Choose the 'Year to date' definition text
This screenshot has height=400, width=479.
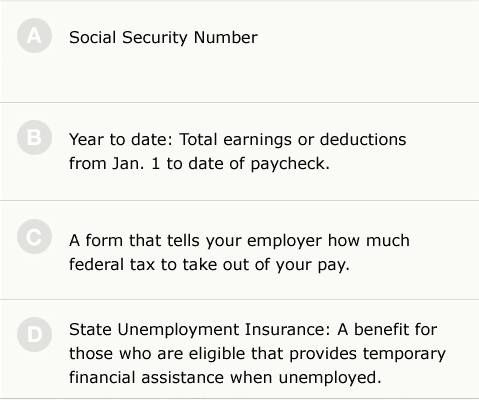click(237, 151)
